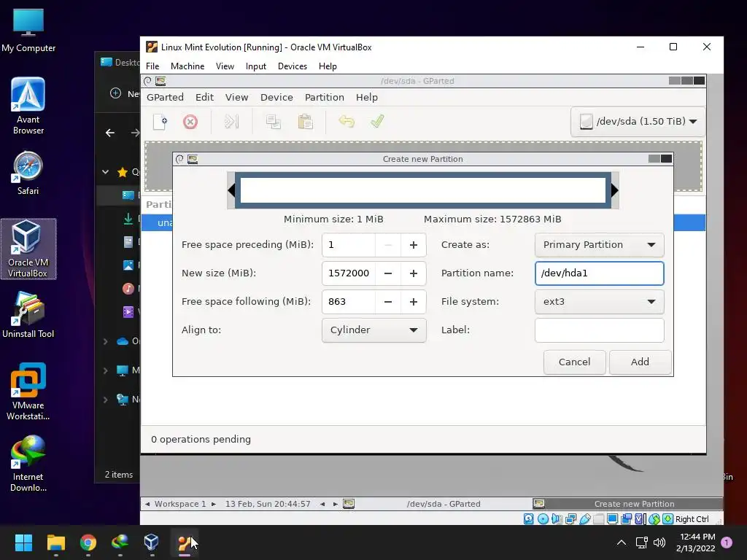The width and height of the screenshot is (747, 560).
Task: Click VirtualBox recording status icon
Action: coord(626,519)
